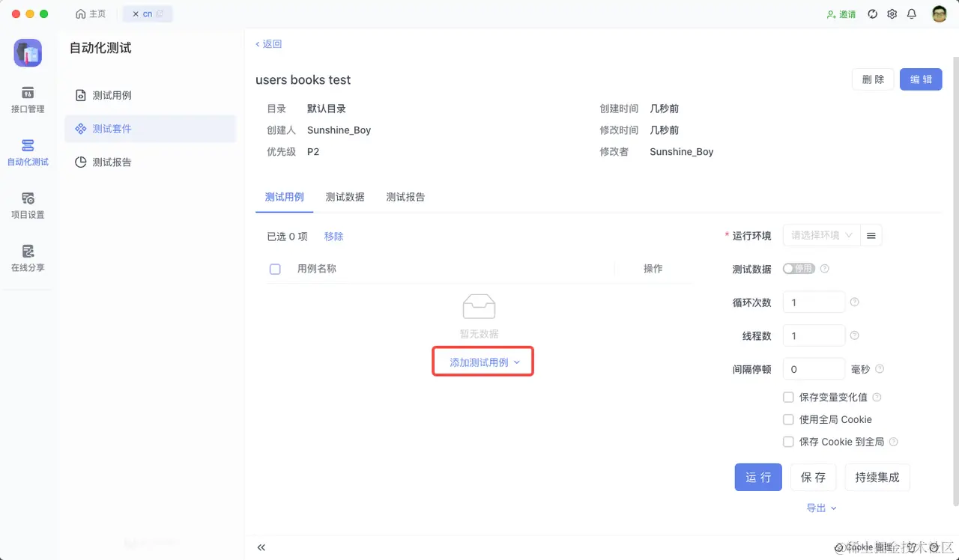Click the 保存 button

813,477
